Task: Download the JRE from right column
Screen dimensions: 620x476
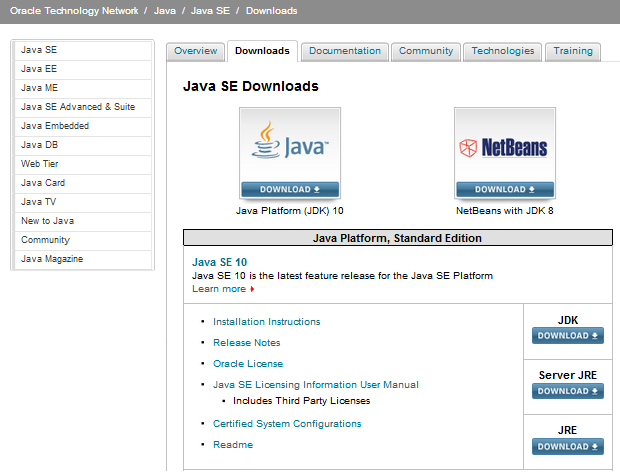Action: tap(567, 446)
